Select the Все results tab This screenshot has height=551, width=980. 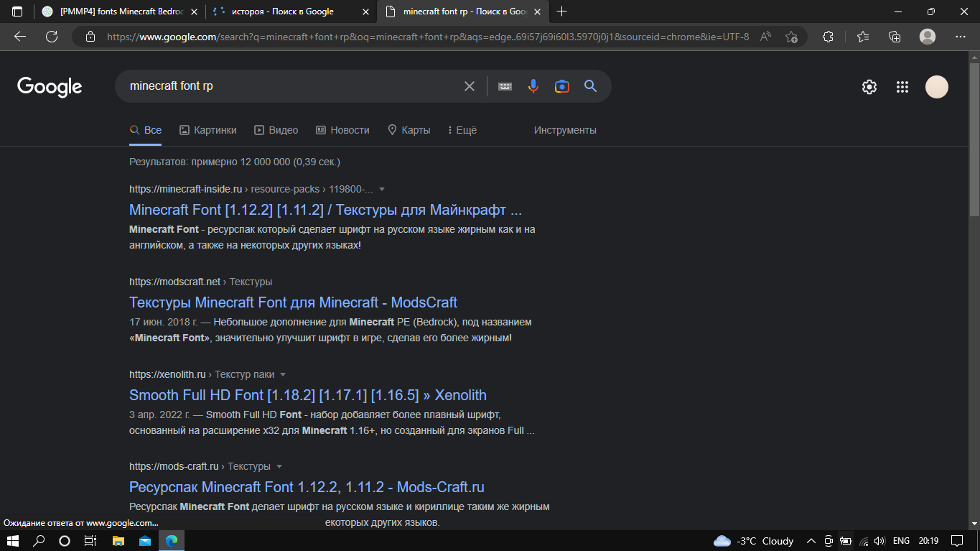point(145,130)
